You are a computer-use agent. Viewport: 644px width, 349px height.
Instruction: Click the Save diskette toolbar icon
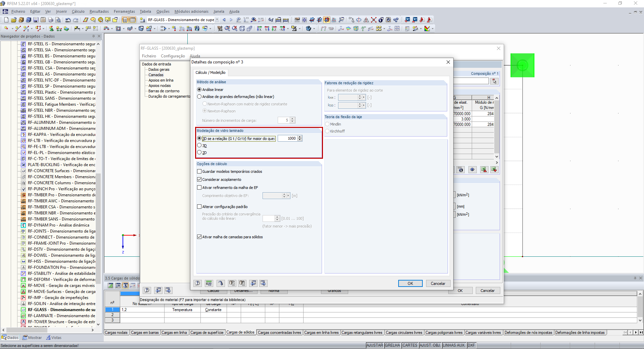click(x=36, y=20)
